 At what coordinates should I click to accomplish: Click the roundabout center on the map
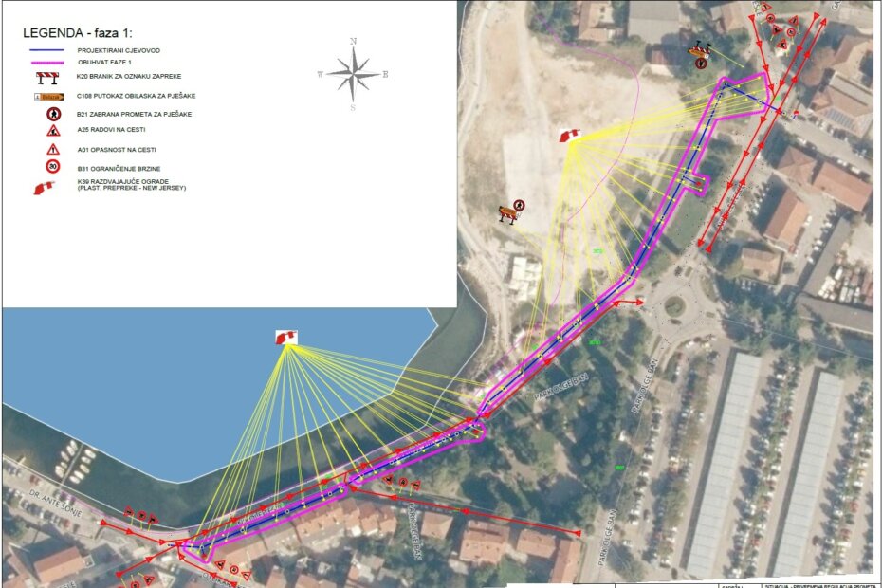pos(674,306)
